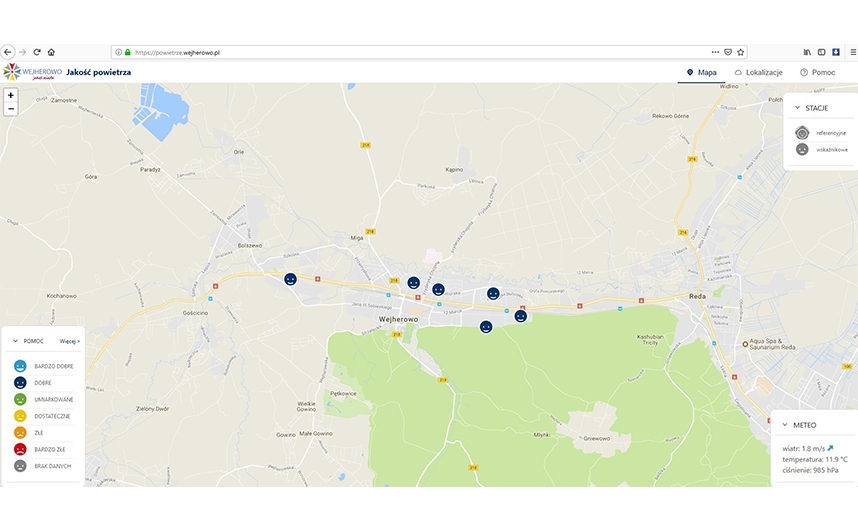Reload the page

click(37, 52)
